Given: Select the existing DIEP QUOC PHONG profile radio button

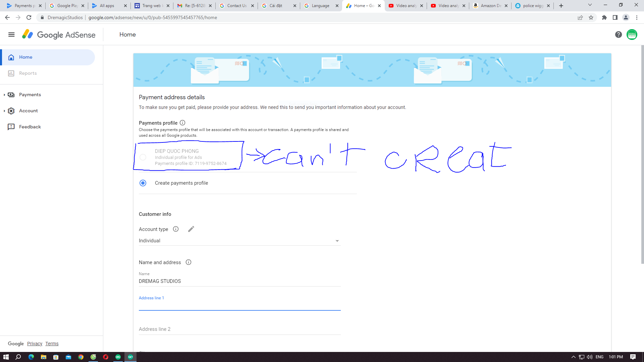Looking at the screenshot, I should 143,157.
